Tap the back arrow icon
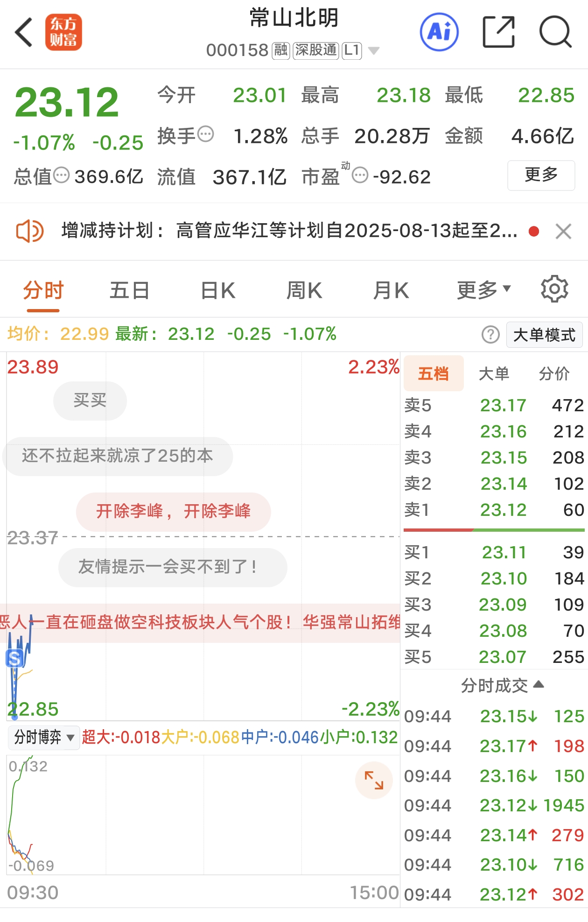This screenshot has height=922, width=588. pyautogui.click(x=24, y=32)
